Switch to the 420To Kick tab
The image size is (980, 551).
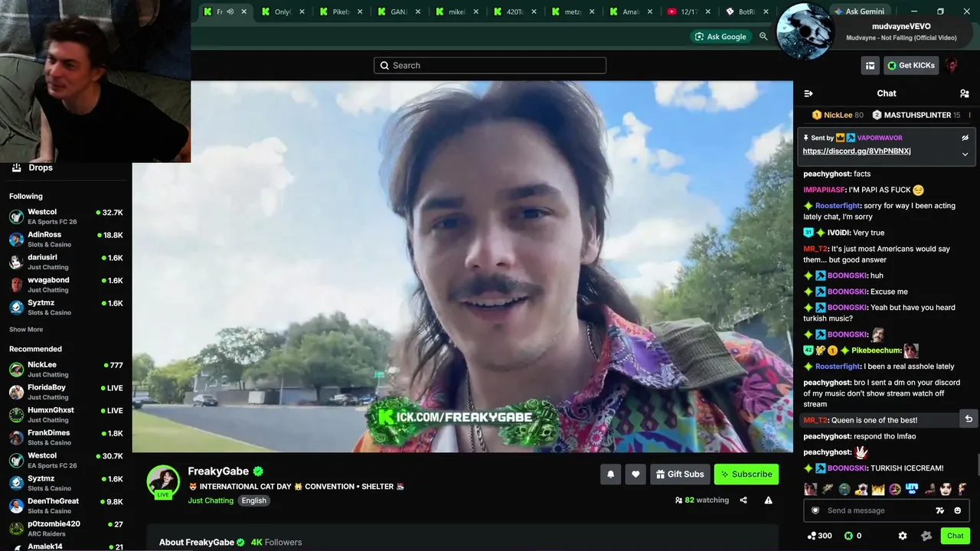coord(515,11)
